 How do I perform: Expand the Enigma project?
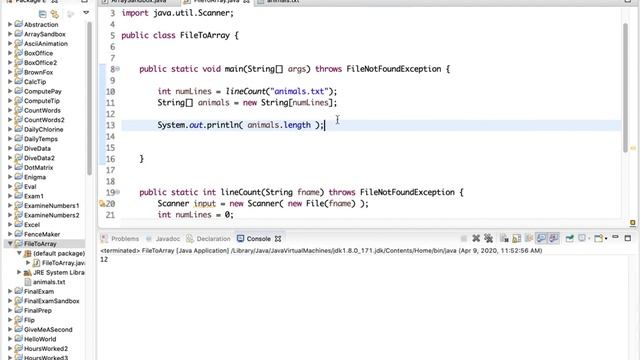pos(10,177)
